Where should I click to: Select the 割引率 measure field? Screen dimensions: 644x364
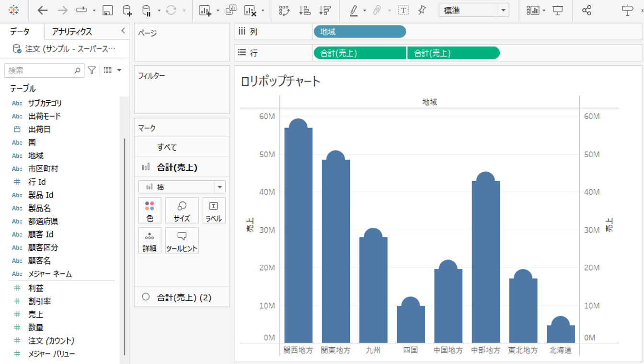[39, 301]
